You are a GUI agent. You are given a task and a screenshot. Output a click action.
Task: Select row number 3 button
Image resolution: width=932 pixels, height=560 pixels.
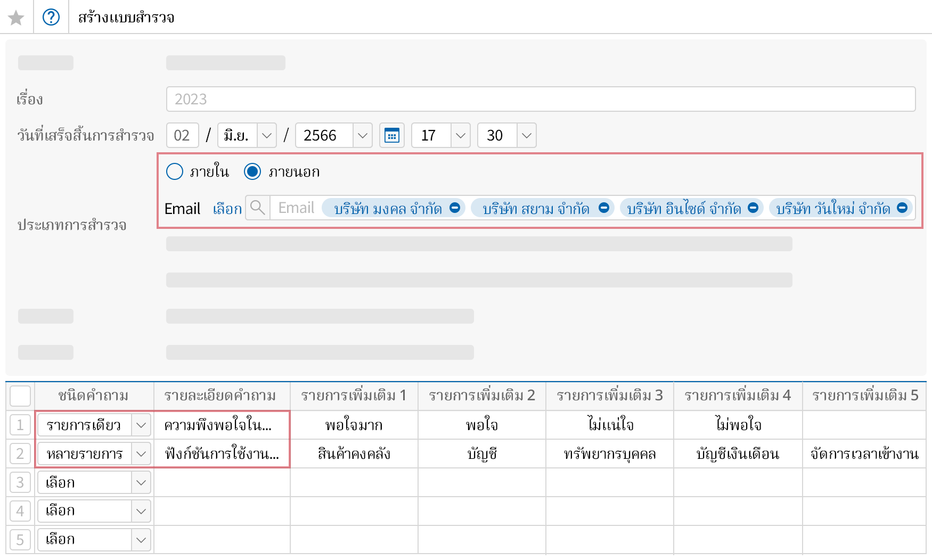coord(20,483)
